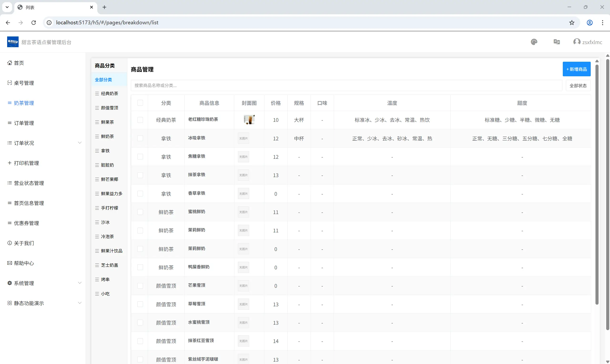Screen dimensions: 610x364
Task: Select the 全部分类 category link
Action: point(103,80)
